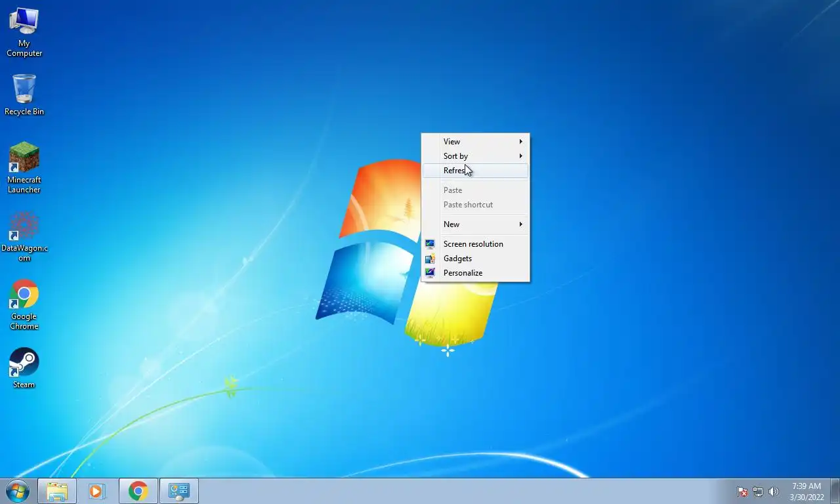Open the volume speaker tray icon

coord(774,492)
